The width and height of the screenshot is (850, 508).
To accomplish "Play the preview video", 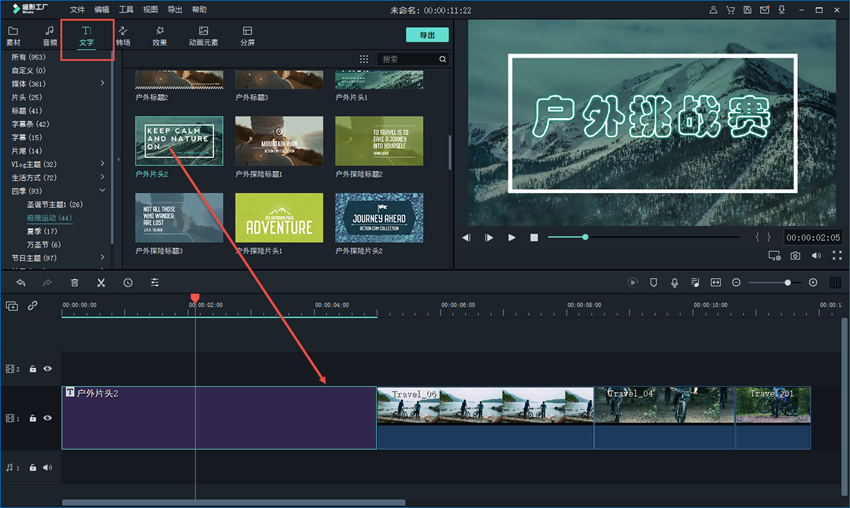I will click(x=511, y=237).
